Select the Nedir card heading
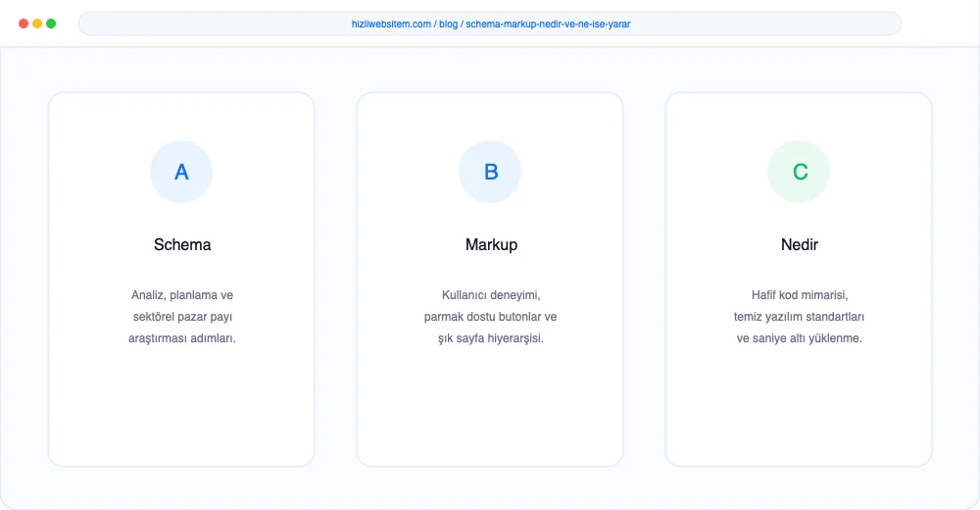The width and height of the screenshot is (980, 510). pos(800,244)
